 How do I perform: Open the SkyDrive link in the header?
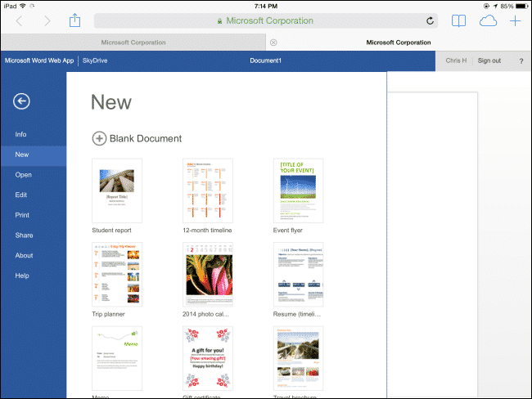tap(95, 61)
